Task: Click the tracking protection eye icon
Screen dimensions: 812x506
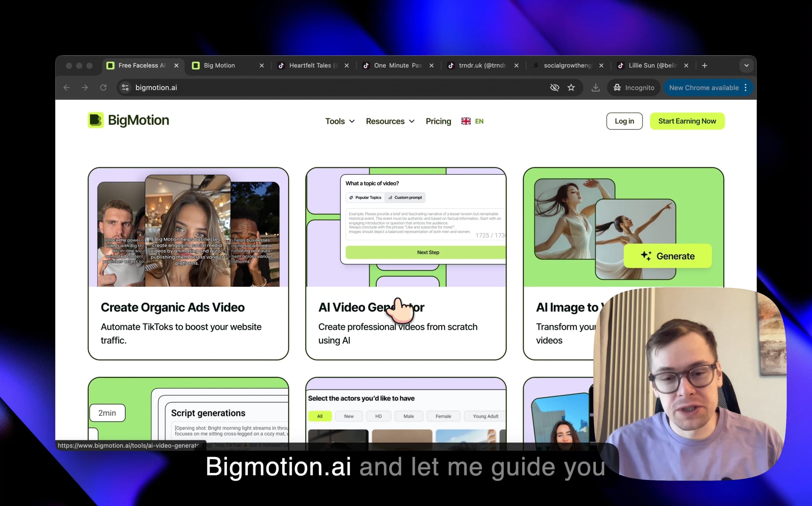Action: pyautogui.click(x=555, y=88)
